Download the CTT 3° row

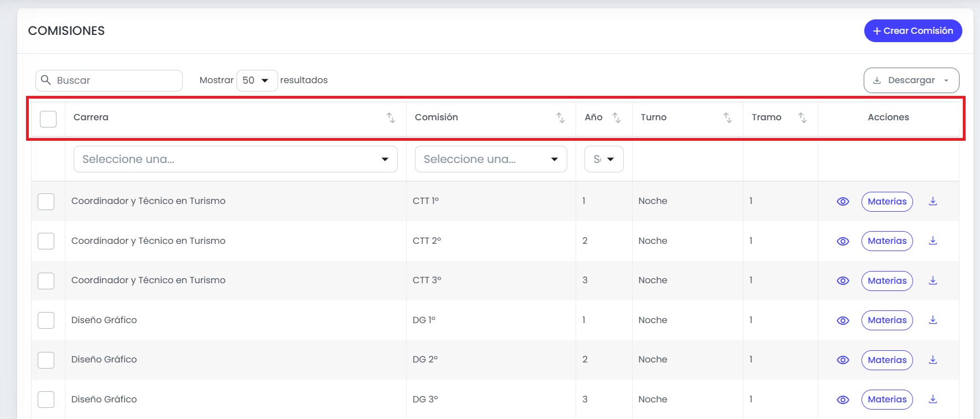coord(933,280)
